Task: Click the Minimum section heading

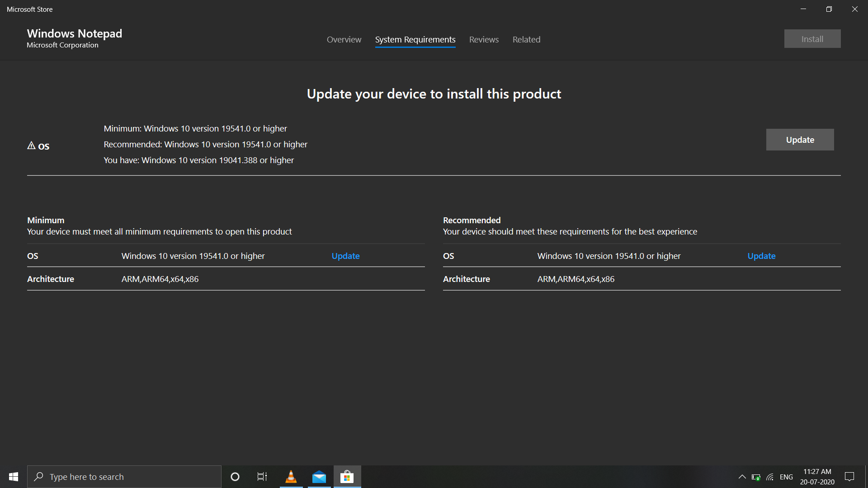Action: (x=46, y=220)
